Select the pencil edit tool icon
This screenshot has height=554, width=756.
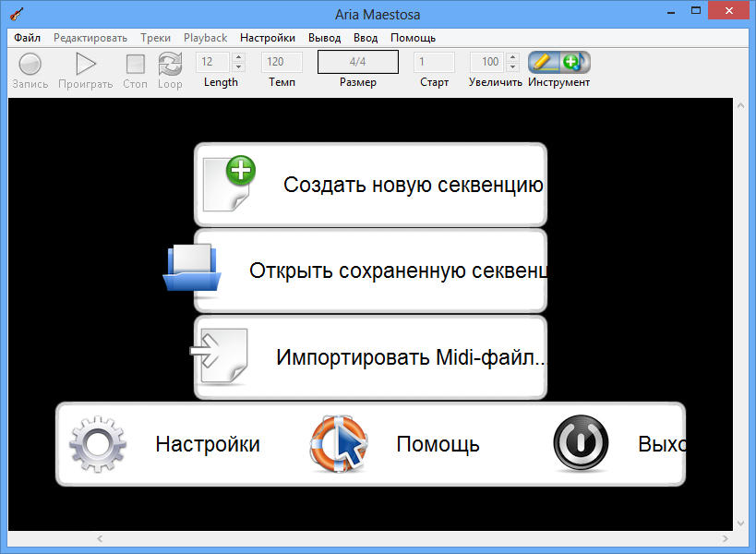tap(544, 62)
